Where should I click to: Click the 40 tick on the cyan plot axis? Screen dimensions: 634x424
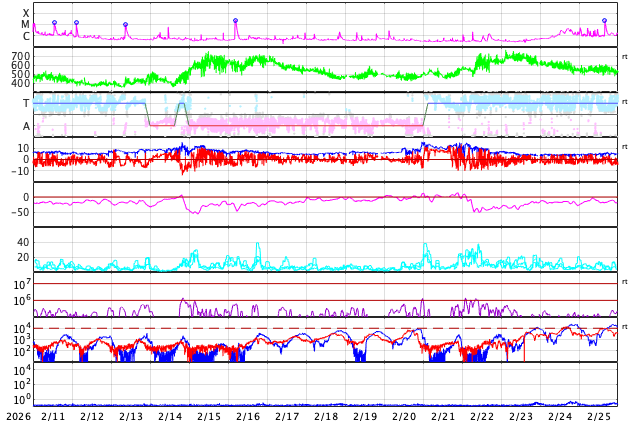pos(22,242)
